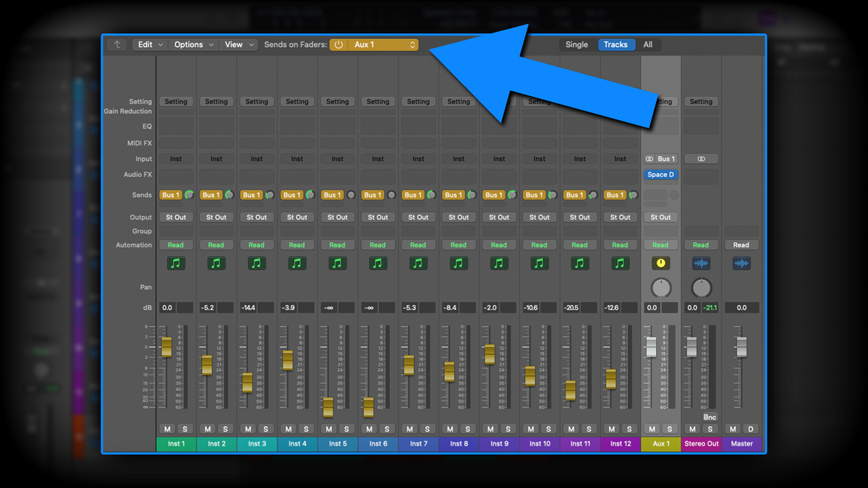Click the back arrow icon in the toolbar
Viewport: 868px width, 488px height.
(x=116, y=44)
